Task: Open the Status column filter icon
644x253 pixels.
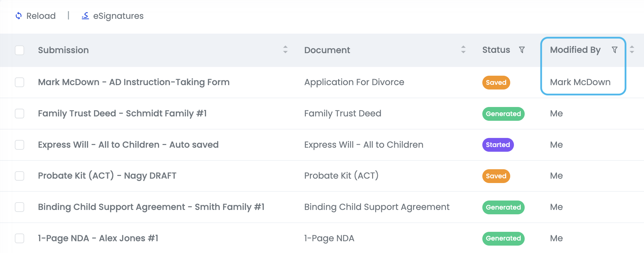Action: [522, 50]
